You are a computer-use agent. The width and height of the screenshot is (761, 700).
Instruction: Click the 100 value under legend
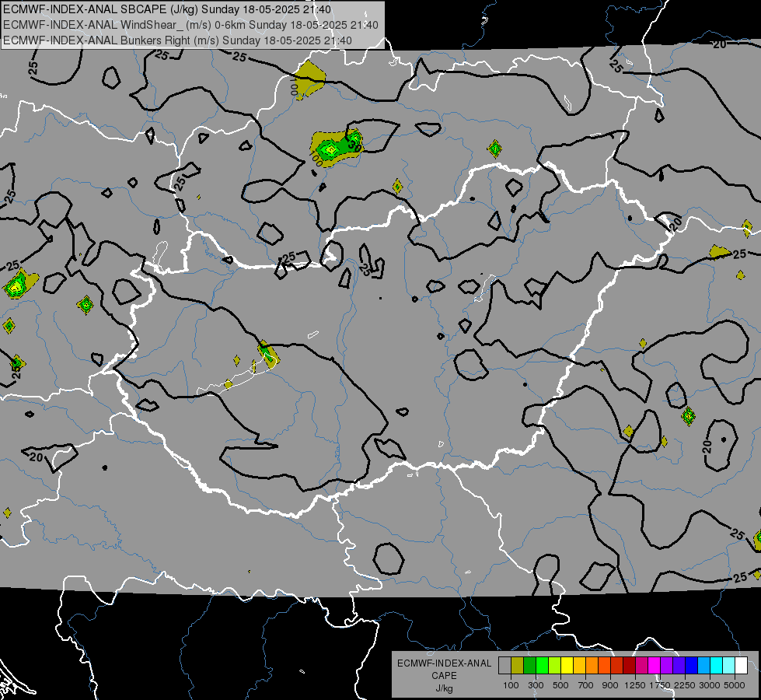click(x=511, y=685)
